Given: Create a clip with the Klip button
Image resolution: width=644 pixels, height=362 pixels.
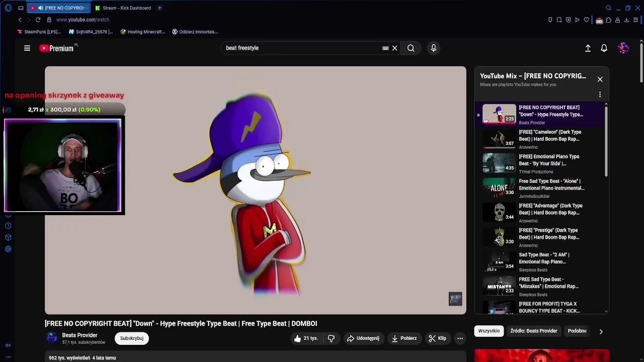Looking at the screenshot, I should 437,338.
